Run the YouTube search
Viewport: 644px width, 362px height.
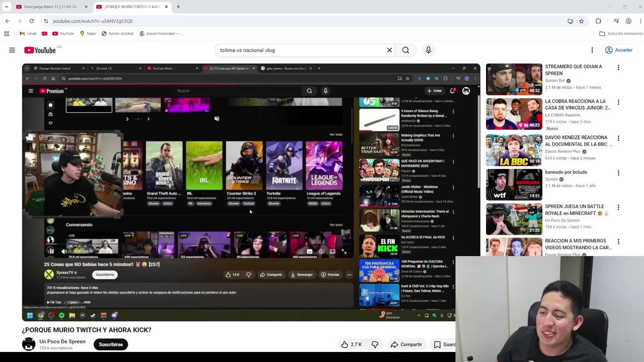tap(406, 50)
